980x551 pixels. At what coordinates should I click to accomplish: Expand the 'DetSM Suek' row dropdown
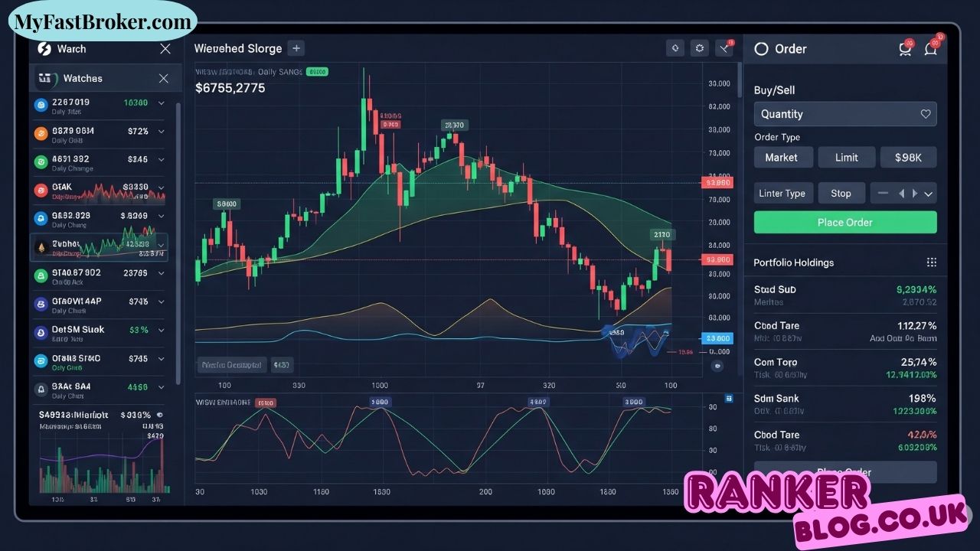[x=161, y=331]
